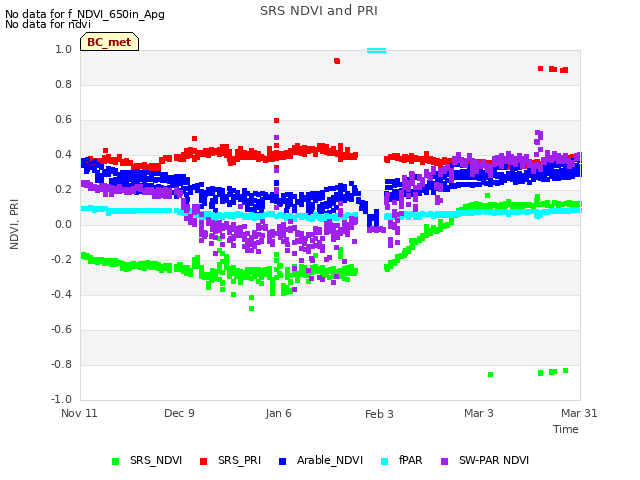The width and height of the screenshot is (640, 480).
Task: Click the -0.8 y-axis tick label
Action: [x=61, y=364]
